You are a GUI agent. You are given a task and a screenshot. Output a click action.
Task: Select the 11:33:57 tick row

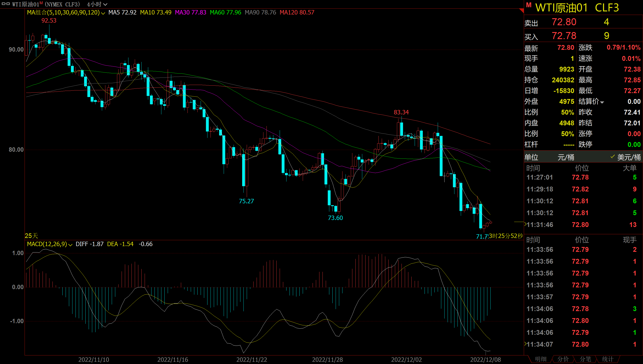tap(583, 297)
